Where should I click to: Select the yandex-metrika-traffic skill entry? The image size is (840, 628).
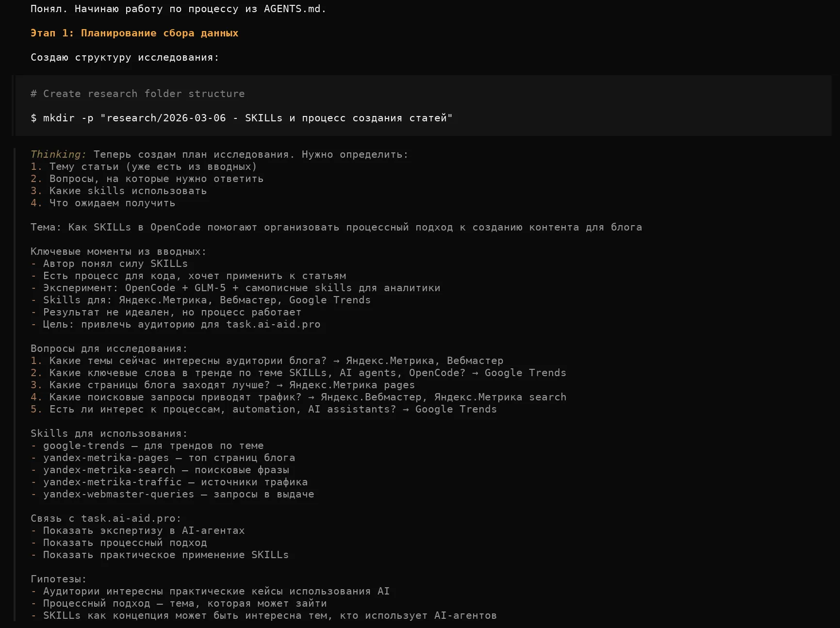click(x=112, y=482)
